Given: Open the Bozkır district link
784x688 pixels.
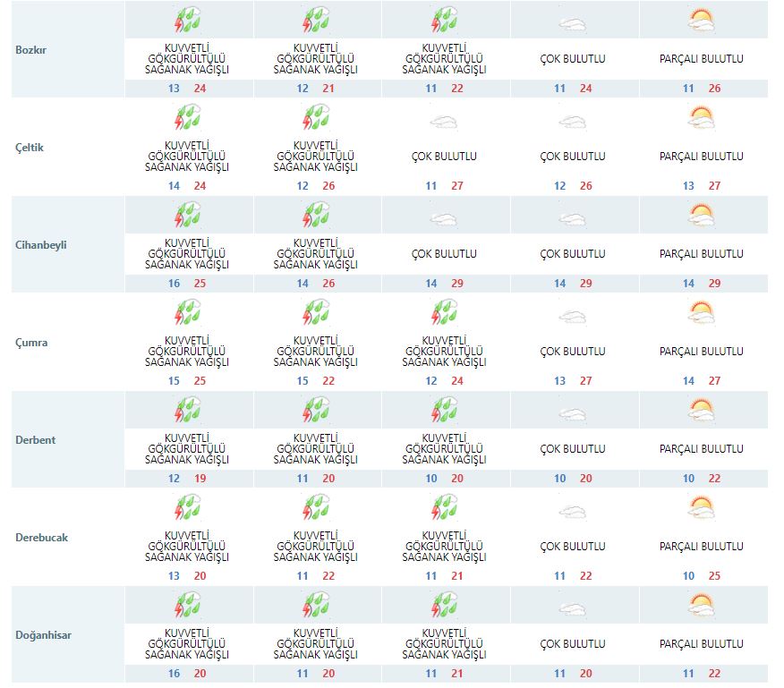Looking at the screenshot, I should point(31,49).
